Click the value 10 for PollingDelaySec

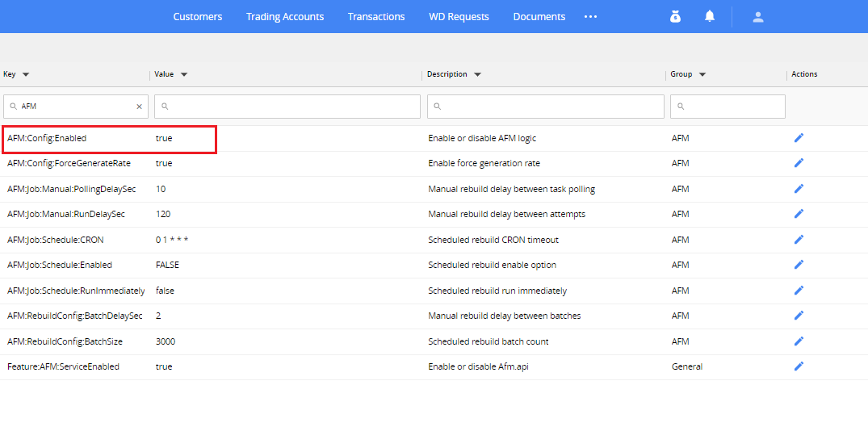point(161,189)
